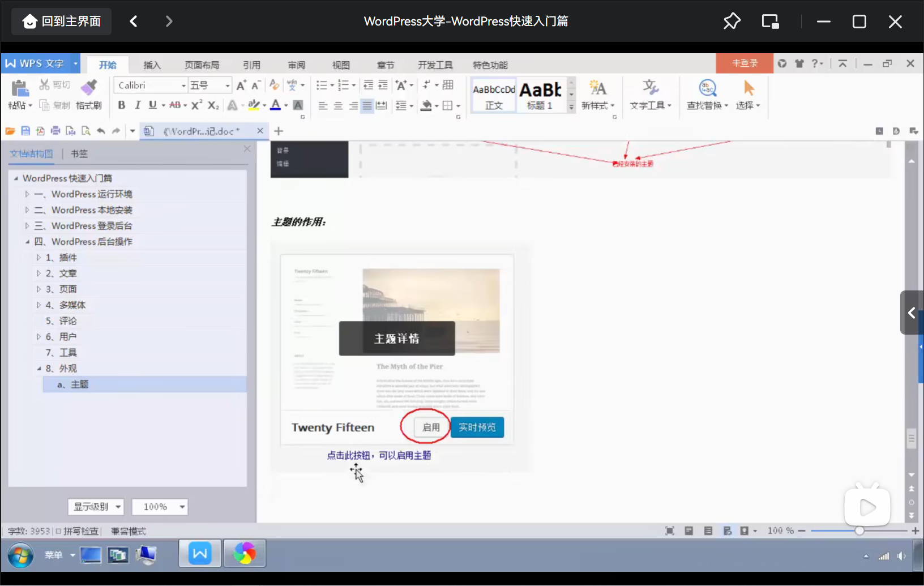The width and height of the screenshot is (924, 586).
Task: Click the decrease font size icon
Action: click(256, 85)
